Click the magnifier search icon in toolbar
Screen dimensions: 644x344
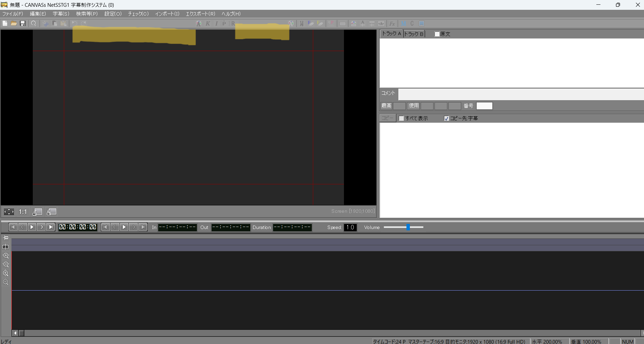click(x=34, y=23)
